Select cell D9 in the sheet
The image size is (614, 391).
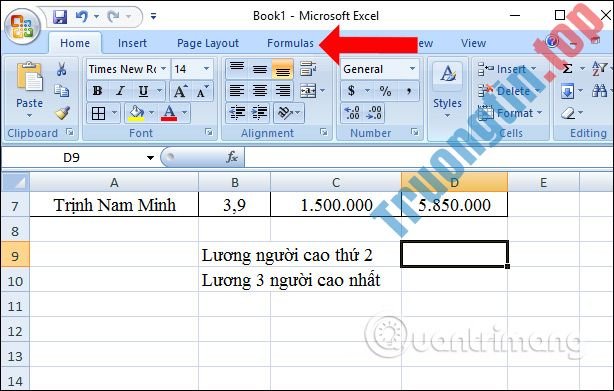coord(454,254)
